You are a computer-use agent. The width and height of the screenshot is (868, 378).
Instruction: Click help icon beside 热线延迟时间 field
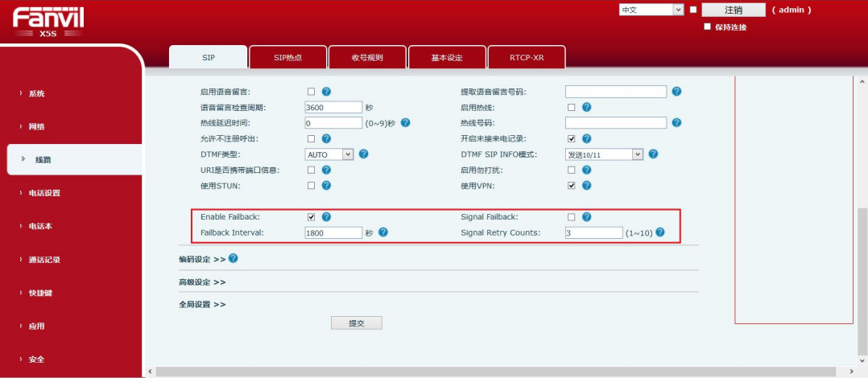click(x=406, y=123)
